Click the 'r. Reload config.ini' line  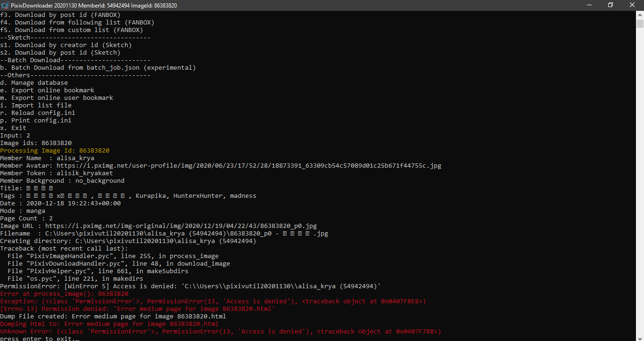click(x=38, y=113)
